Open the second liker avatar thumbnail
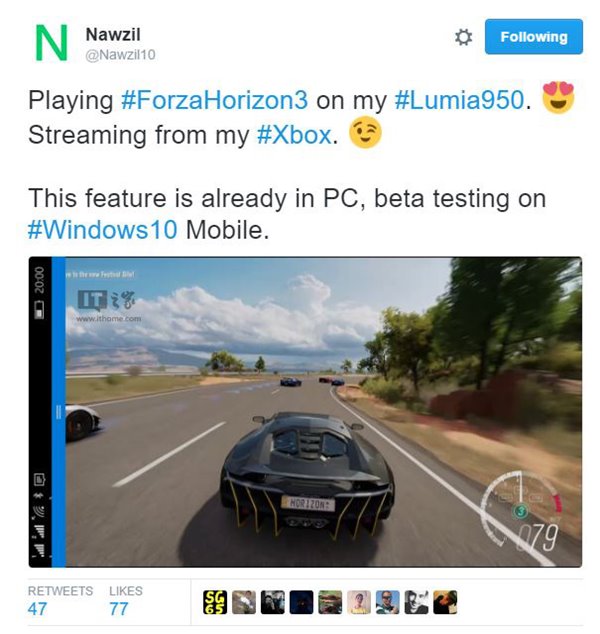This screenshot has width=600, height=634. coord(244,602)
